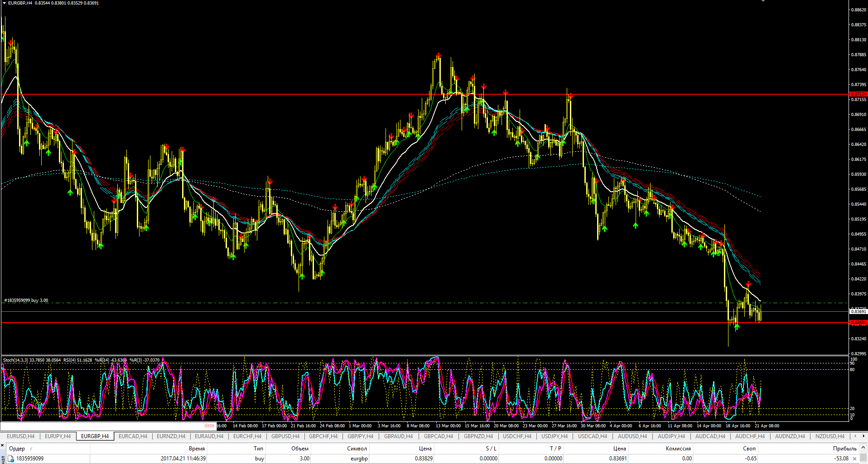This screenshot has width=868, height=464.
Task: Switch to the EURJPY,H4 chart tab
Action: pyautogui.click(x=58, y=436)
